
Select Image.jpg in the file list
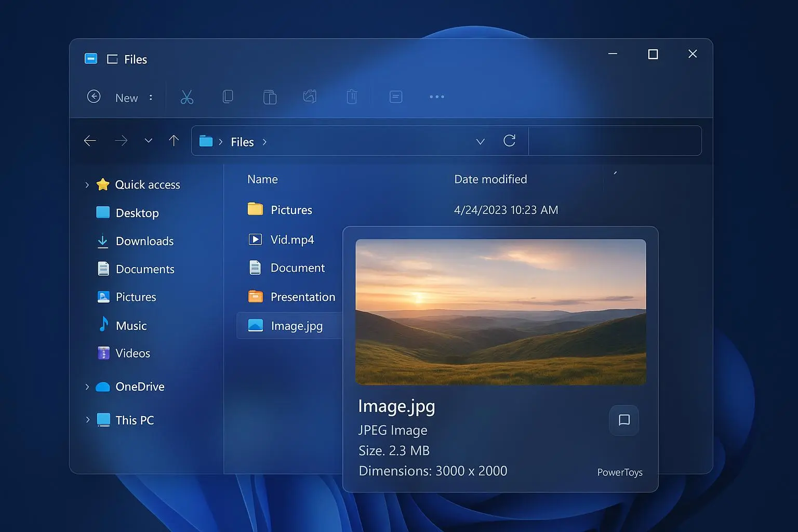(x=297, y=326)
